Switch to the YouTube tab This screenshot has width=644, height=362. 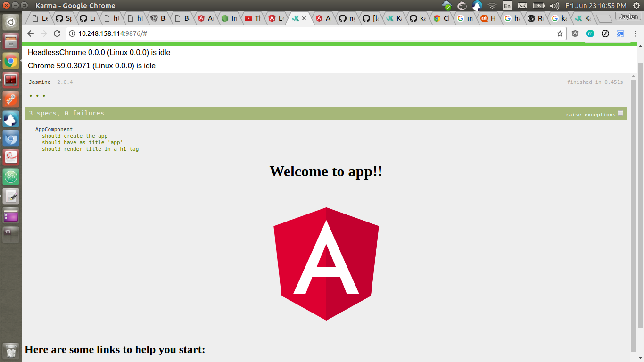[253, 18]
